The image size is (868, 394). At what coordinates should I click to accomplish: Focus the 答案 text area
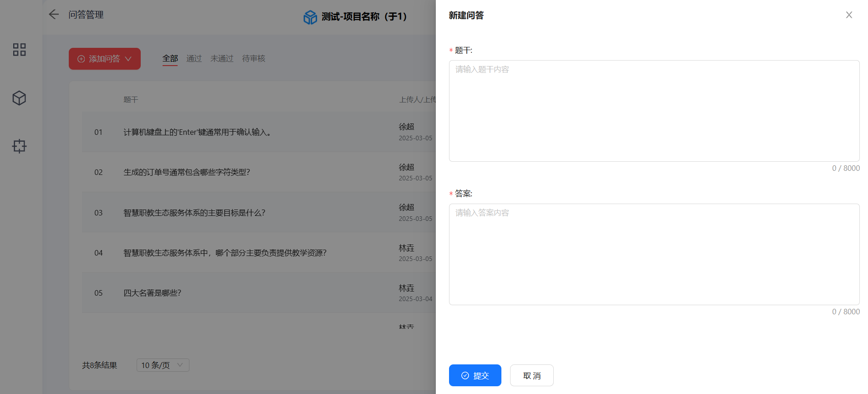coord(654,254)
